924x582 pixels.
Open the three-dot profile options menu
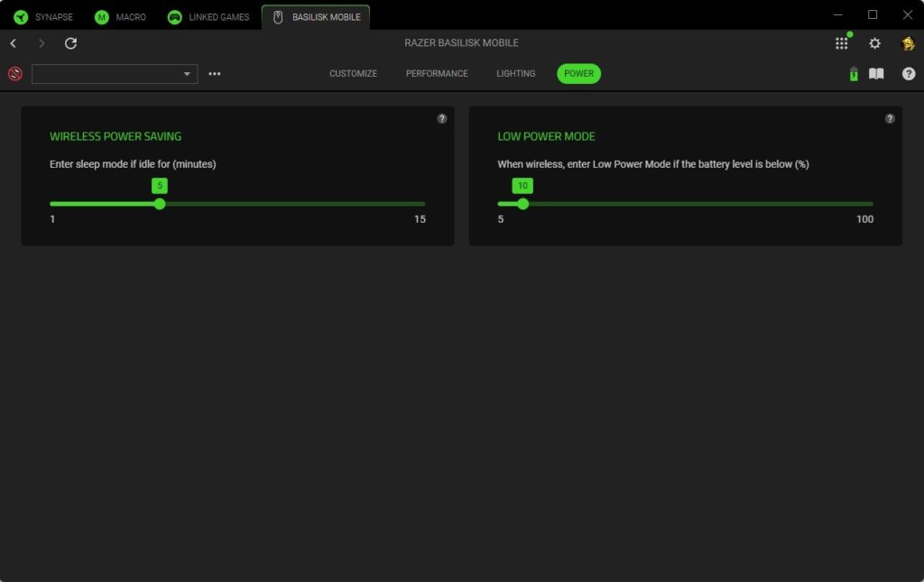[215, 74]
